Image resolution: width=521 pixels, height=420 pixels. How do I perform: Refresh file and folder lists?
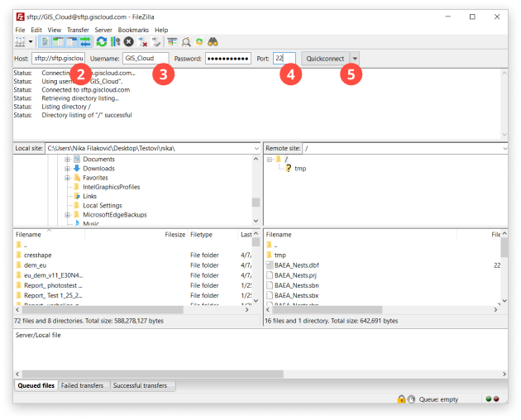[x=102, y=42]
